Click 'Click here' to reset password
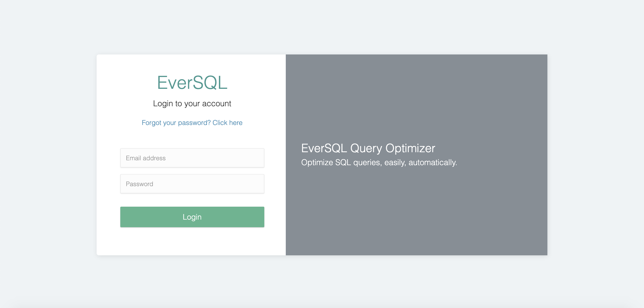This screenshot has height=308, width=644. (227, 123)
